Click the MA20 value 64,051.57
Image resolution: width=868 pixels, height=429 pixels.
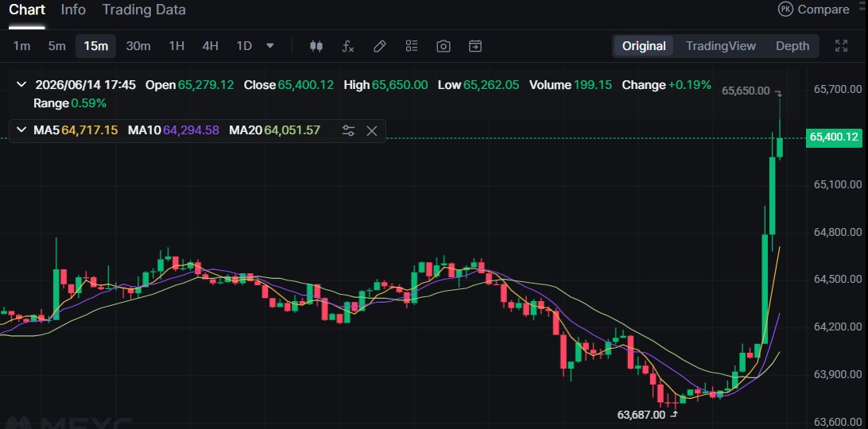coord(293,130)
